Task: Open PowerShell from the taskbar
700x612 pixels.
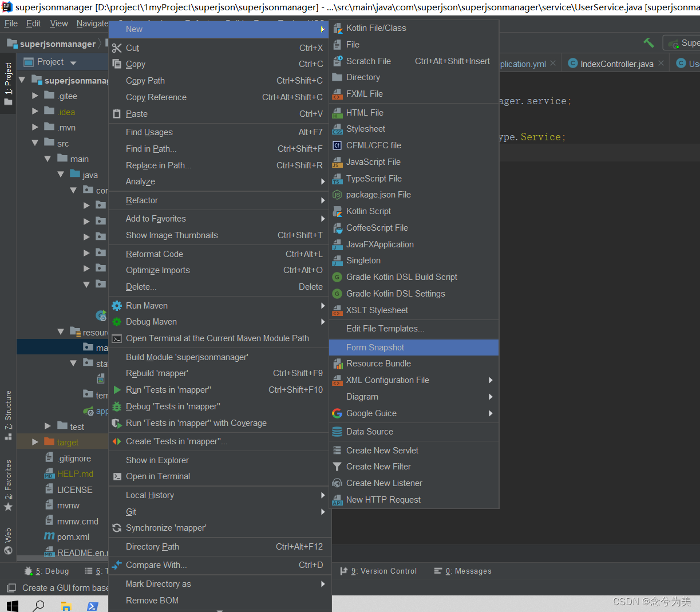Action: pos(92,606)
